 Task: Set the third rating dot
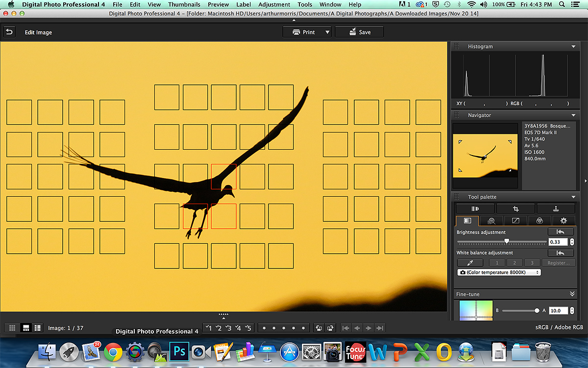click(284, 328)
